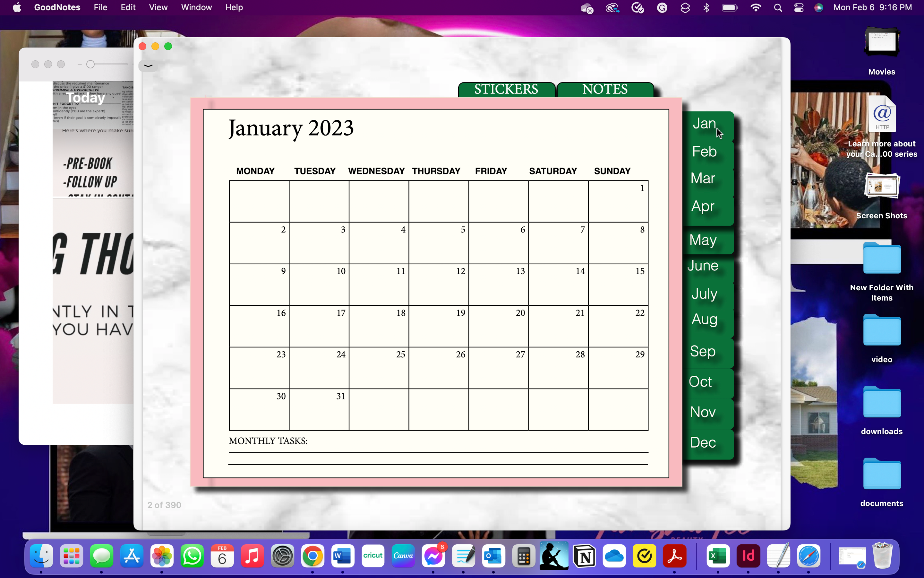Open Safari from the dock
The image size is (924, 578).
point(809,556)
